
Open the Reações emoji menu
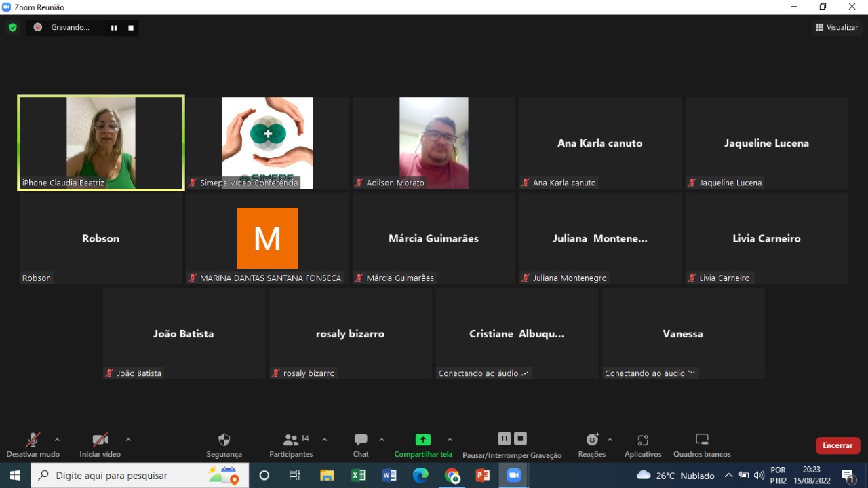click(x=592, y=445)
